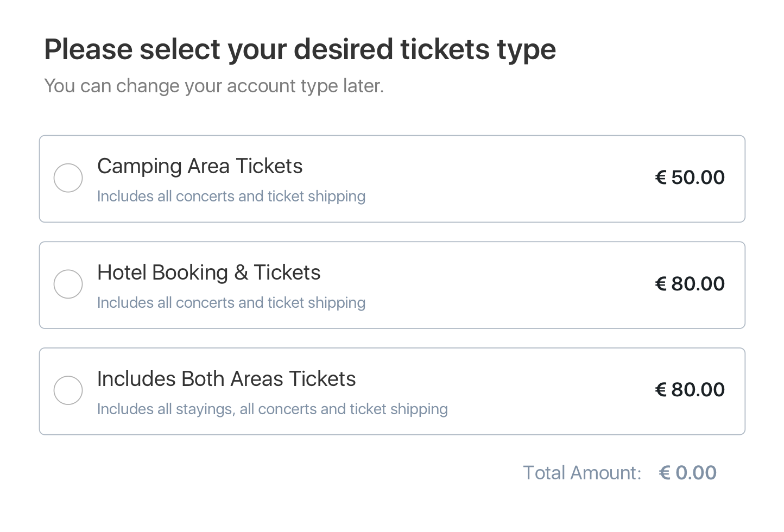Screen dimensions: 784x532
Task: Click the "Please select your desired tickets type" heading
Action: [x=300, y=49]
